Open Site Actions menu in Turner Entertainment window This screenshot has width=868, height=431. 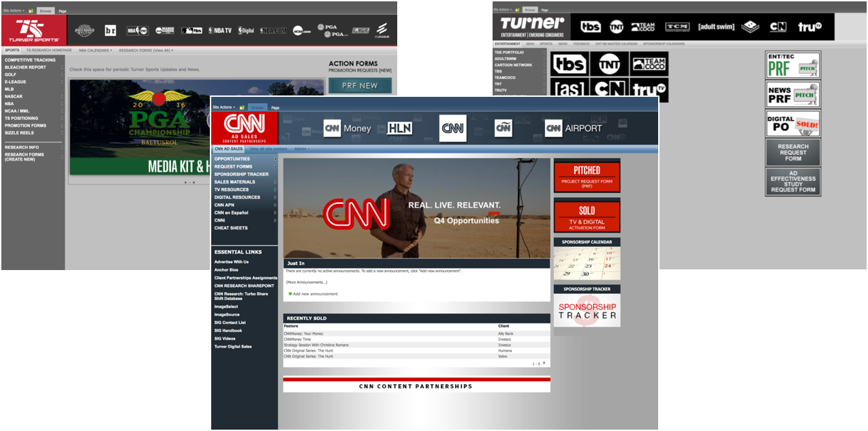click(x=502, y=10)
